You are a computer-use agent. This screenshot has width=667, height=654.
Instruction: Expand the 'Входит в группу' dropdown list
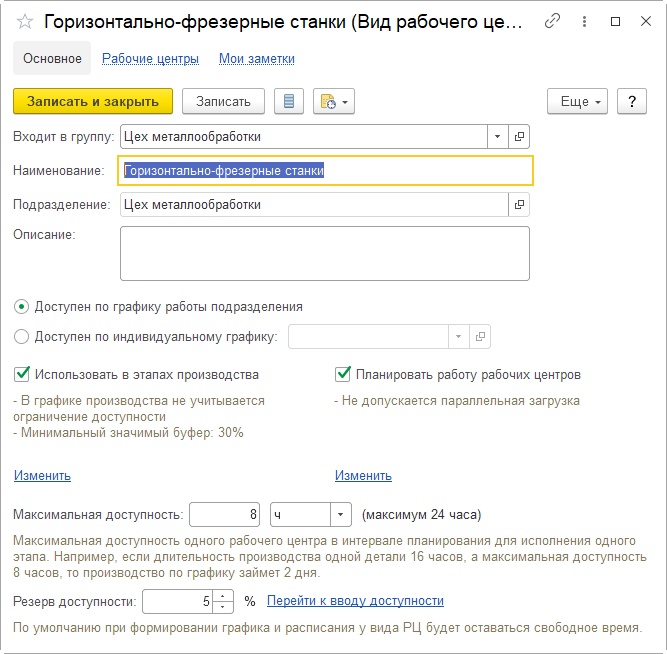(498, 136)
